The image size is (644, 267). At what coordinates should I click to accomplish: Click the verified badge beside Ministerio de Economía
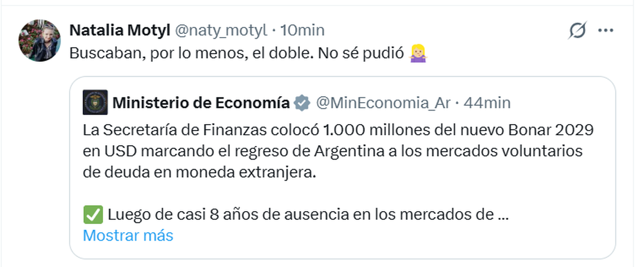click(303, 103)
